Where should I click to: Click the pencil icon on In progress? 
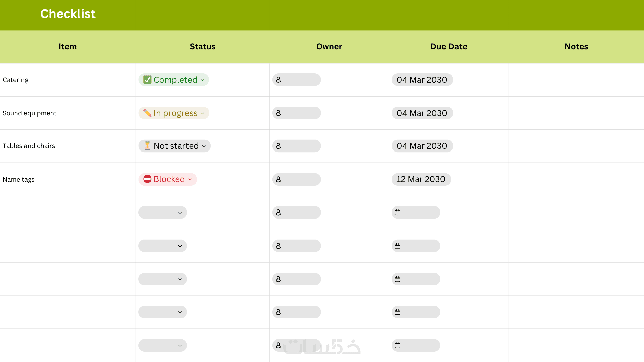click(x=147, y=113)
